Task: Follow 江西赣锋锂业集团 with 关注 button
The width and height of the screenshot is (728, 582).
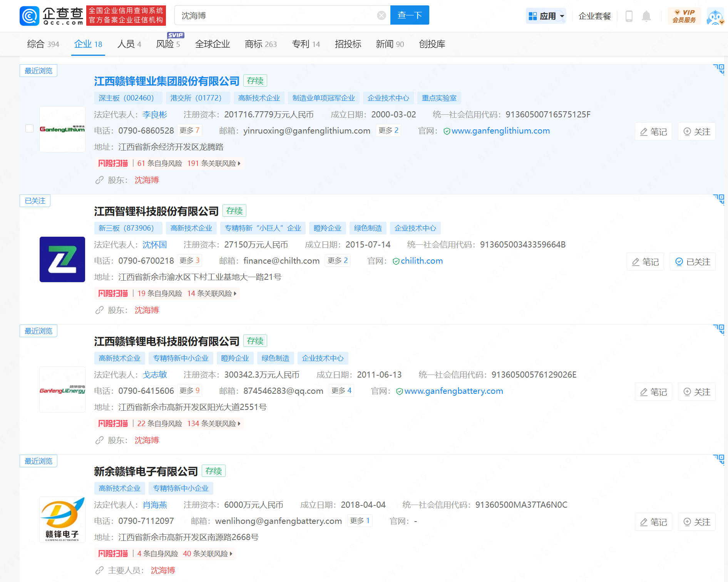Action: 697,132
